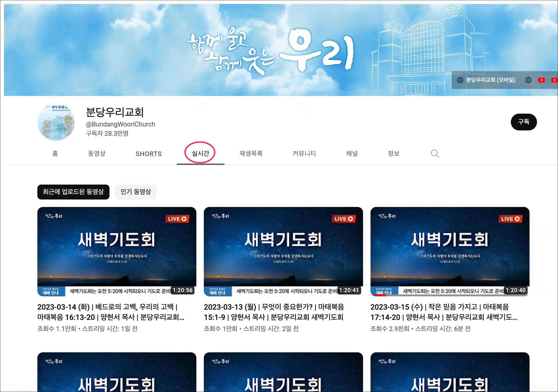Click the red watch progress bar on 2023-03-15 thumbnail

[379, 295]
